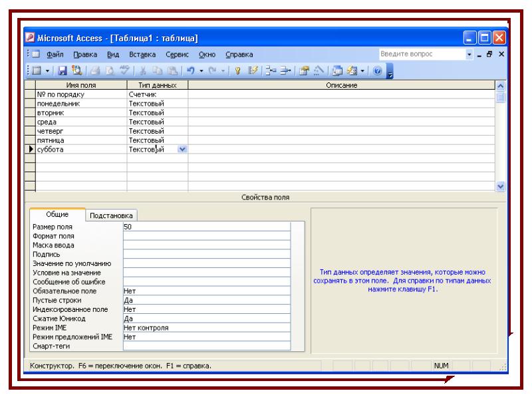Click the field list scrollbar down arrow
The image size is (532, 399).
501,188
